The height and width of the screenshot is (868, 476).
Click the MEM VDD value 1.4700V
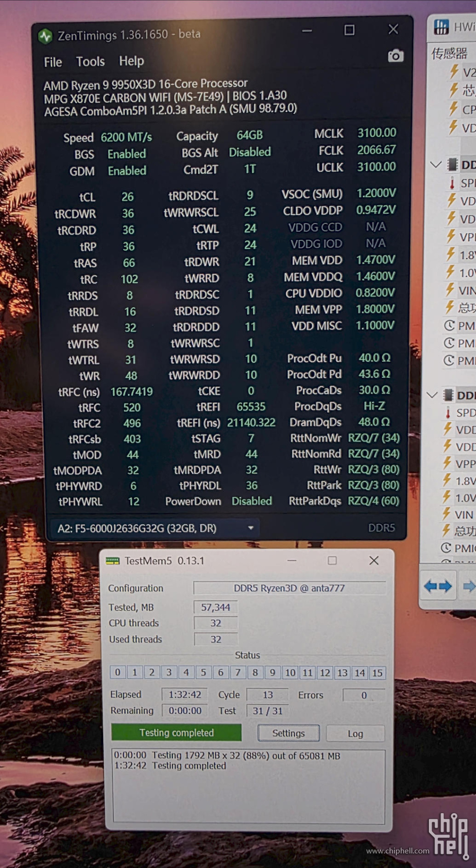[x=376, y=260]
